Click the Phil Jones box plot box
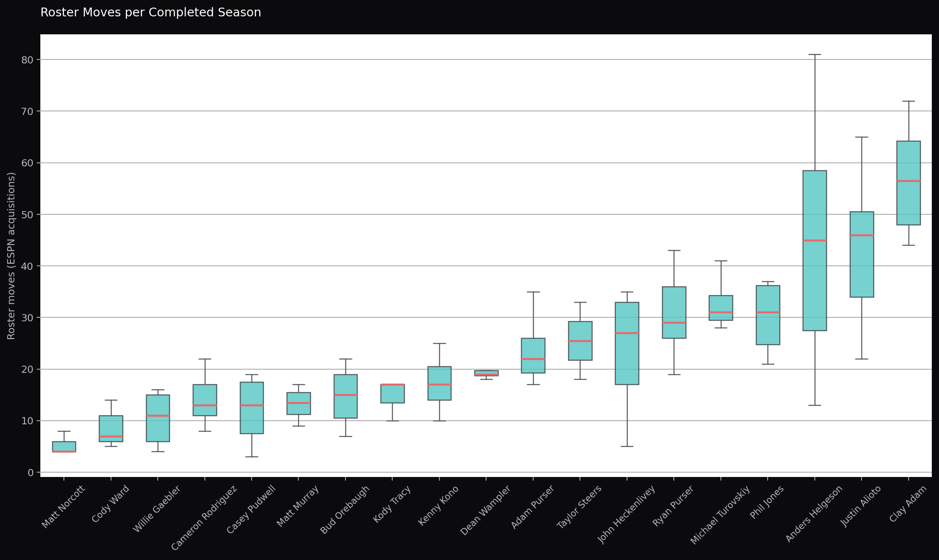 point(768,315)
